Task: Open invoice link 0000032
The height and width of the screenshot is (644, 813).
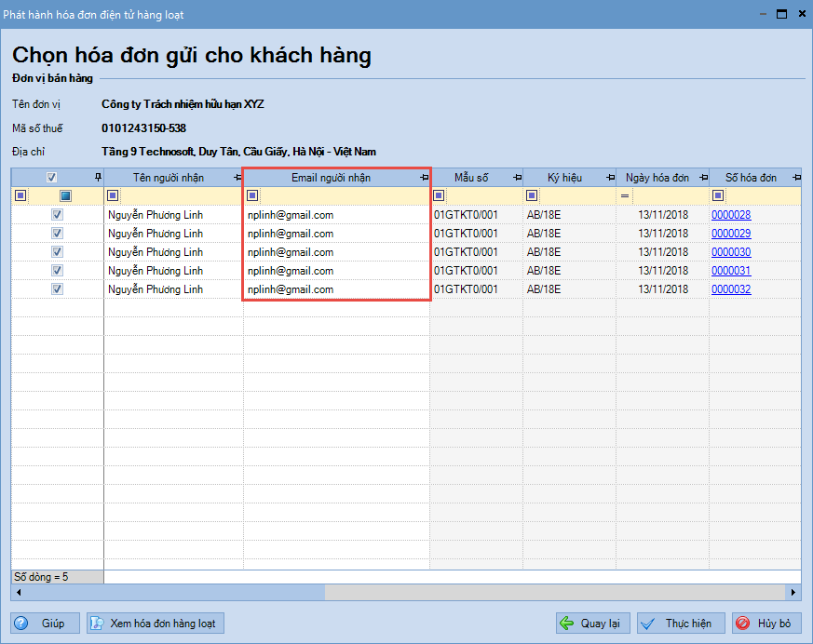Action: click(731, 289)
